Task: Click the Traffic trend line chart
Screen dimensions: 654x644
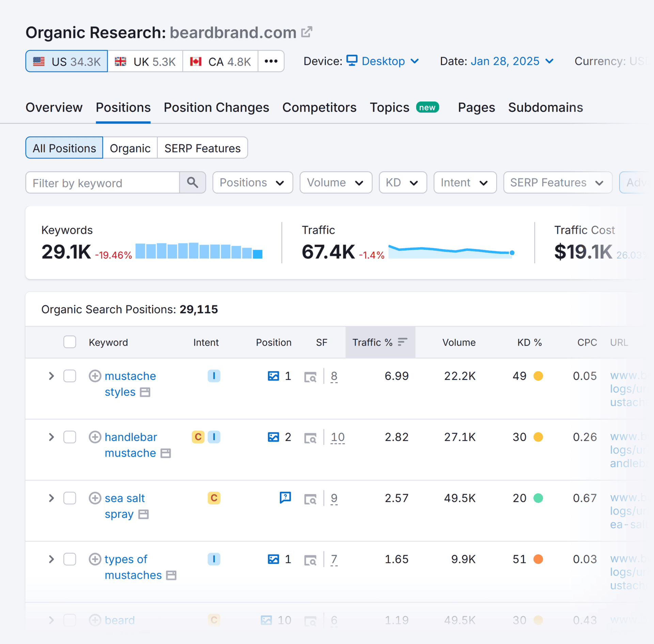Action: pos(451,251)
